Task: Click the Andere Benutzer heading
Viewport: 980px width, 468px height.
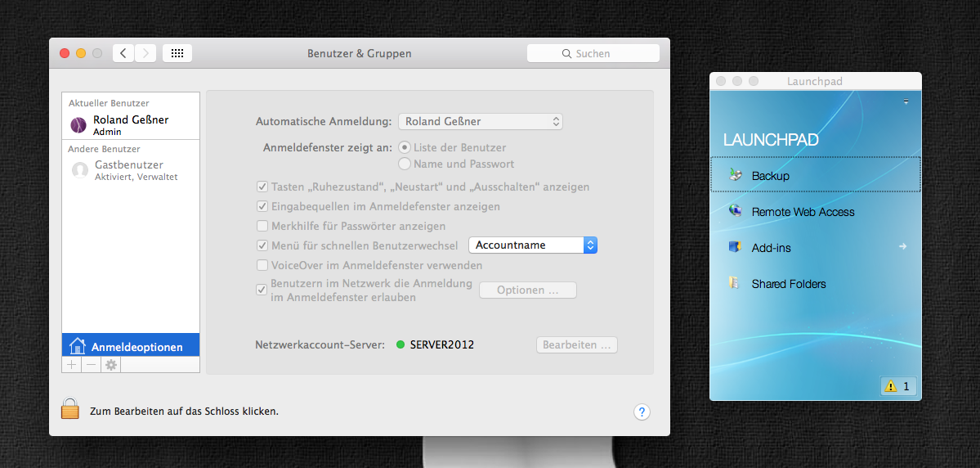Action: coord(105,149)
